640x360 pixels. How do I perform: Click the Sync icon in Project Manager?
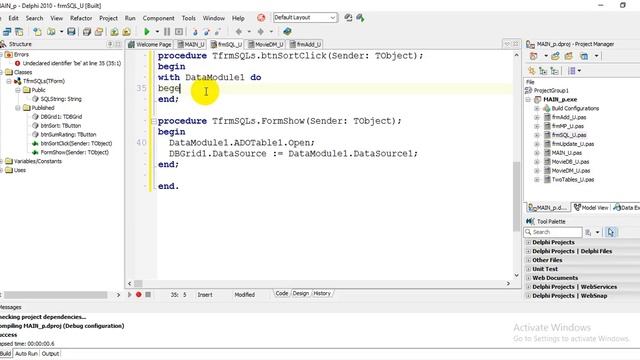tap(531, 71)
